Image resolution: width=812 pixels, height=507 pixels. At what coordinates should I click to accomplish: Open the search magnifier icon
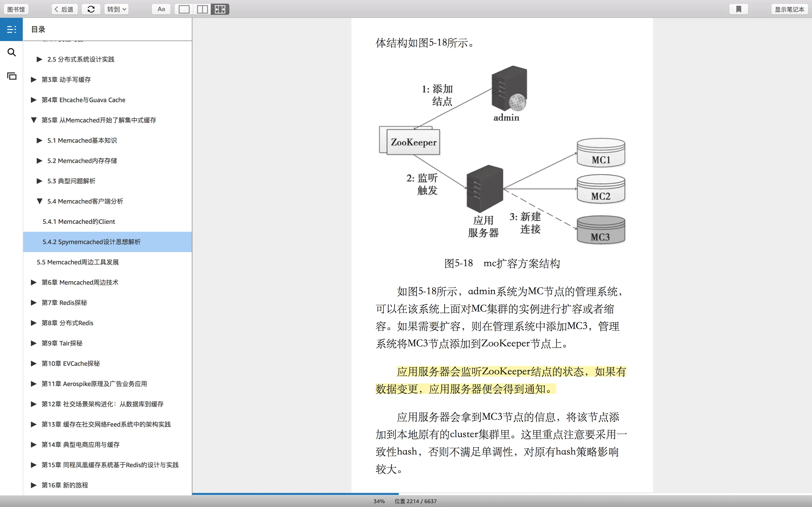click(x=11, y=52)
